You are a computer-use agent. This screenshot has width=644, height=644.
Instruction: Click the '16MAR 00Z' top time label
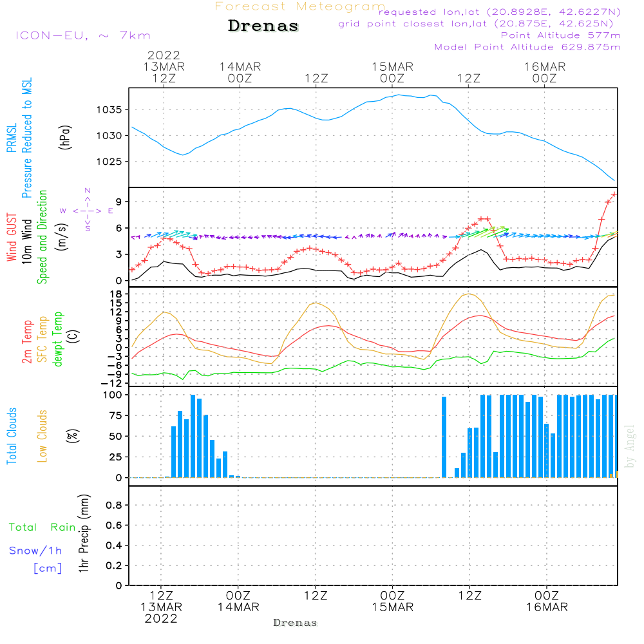coord(545,72)
